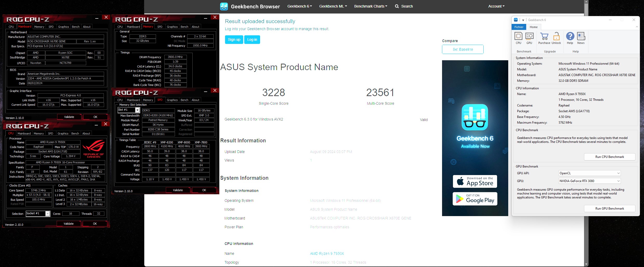Click the DRAM Frequency 3900.0 MHz field
Screen dimensions: 644x267
175,57
